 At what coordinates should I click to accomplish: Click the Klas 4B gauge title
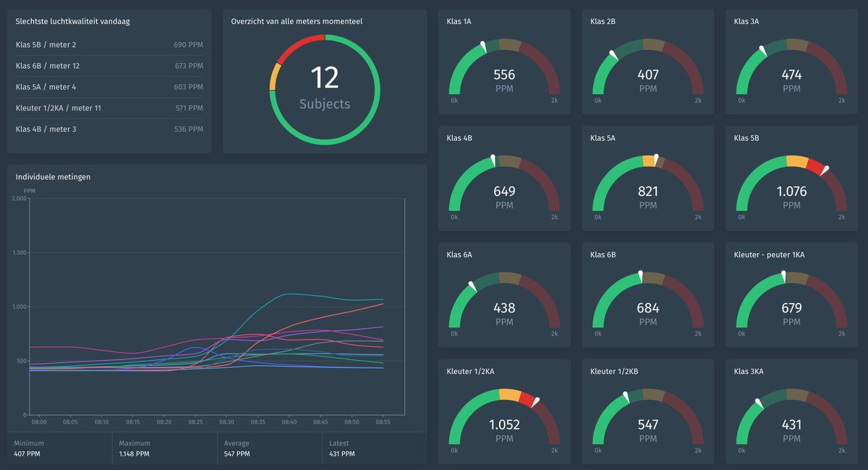coord(459,137)
